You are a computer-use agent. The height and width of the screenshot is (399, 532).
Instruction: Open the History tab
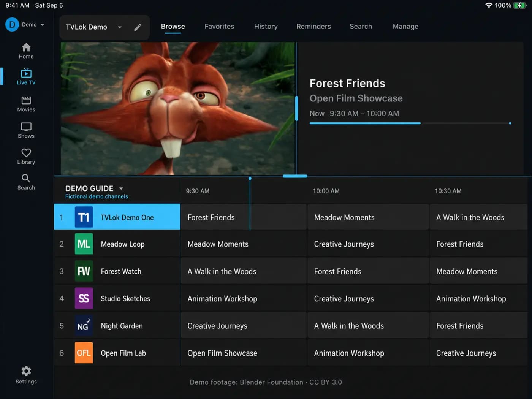tap(266, 27)
